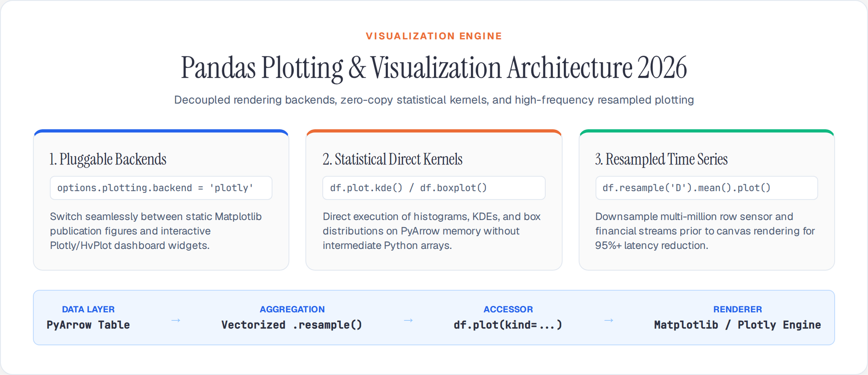The height and width of the screenshot is (375, 868).
Task: Select the '2. Statistical Direct Kernels' heading
Action: 392,159
